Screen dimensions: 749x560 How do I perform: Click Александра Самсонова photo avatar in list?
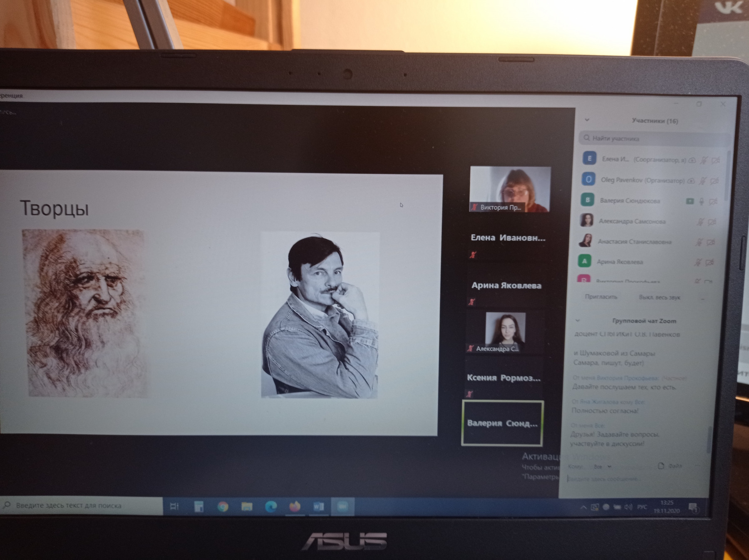point(587,220)
